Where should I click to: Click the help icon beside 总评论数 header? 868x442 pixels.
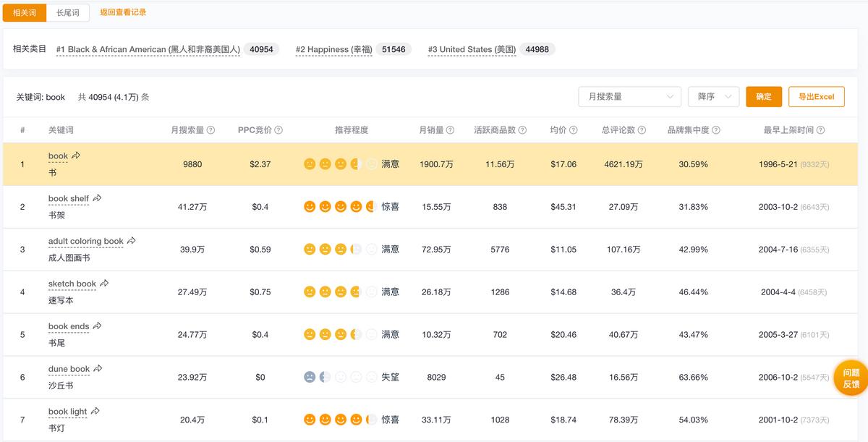coord(643,130)
